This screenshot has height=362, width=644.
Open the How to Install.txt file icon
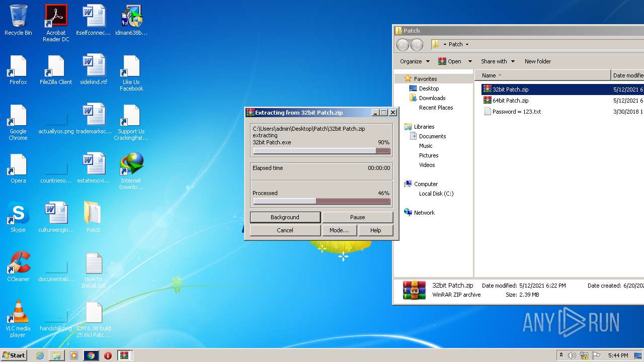click(94, 270)
